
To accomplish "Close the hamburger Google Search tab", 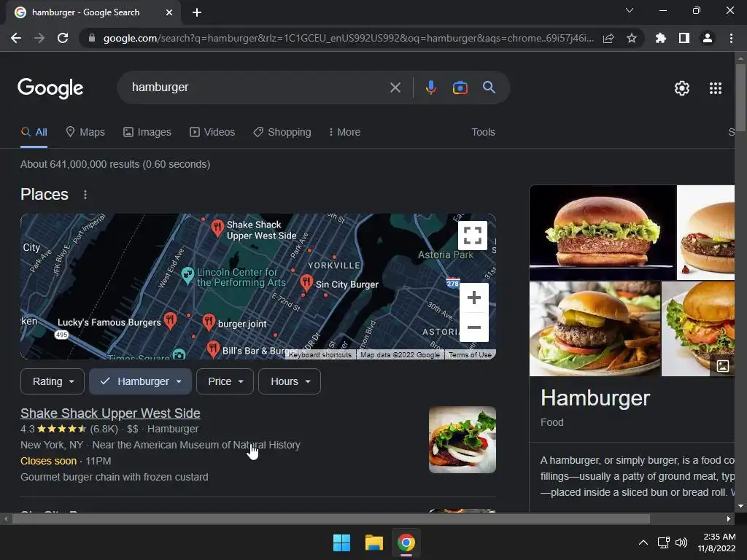I will [x=169, y=12].
